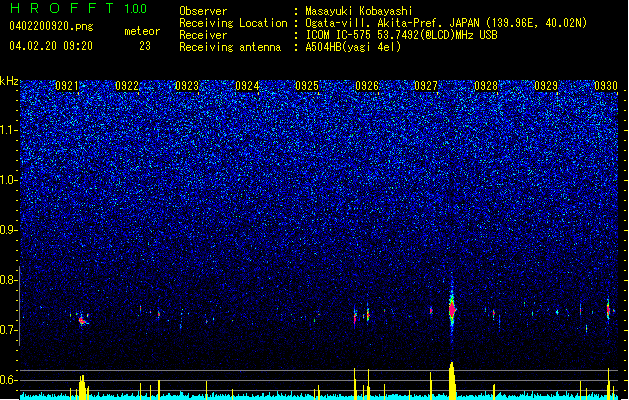
Task: Select the version number 1.00
Action: [x=136, y=9]
